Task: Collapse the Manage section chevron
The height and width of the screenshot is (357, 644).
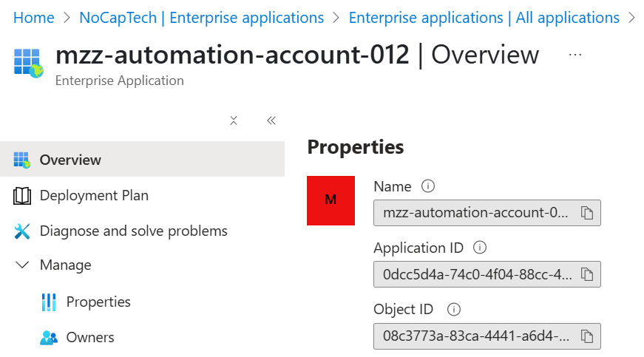Action: click(x=21, y=265)
